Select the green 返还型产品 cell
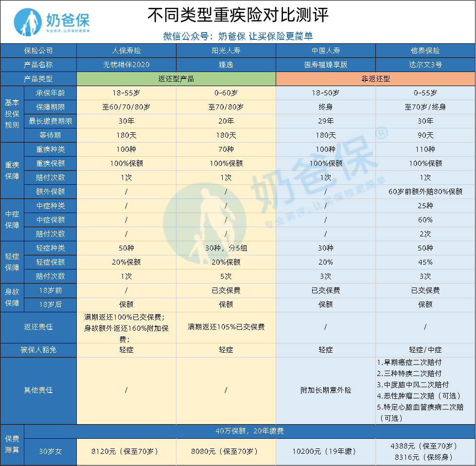 coord(176,79)
